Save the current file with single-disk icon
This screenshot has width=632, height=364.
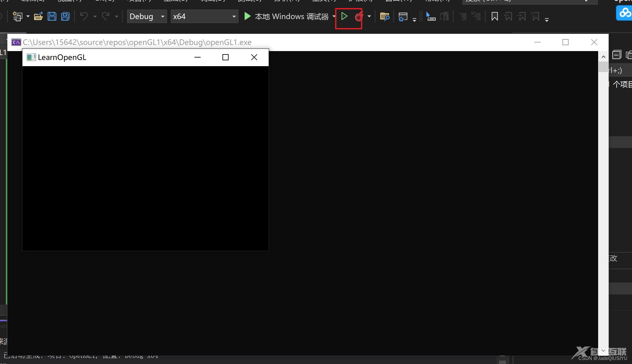click(52, 16)
